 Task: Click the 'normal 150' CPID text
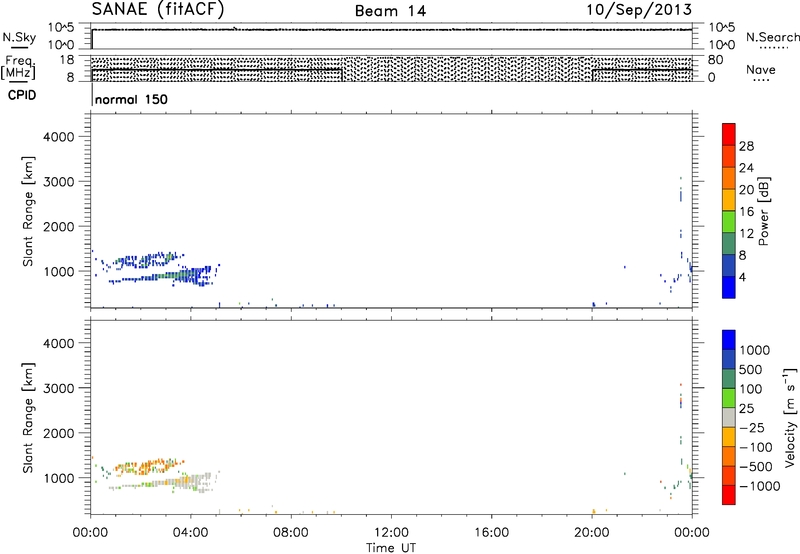131,99
